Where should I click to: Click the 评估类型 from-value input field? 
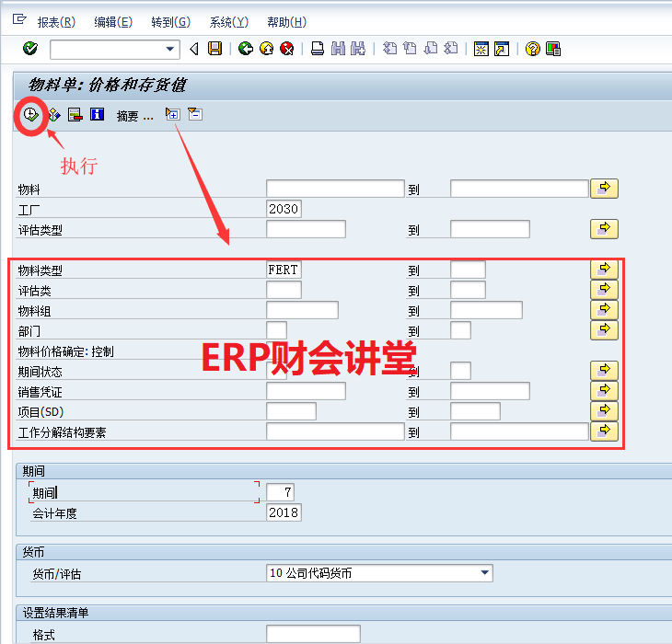[x=306, y=229]
